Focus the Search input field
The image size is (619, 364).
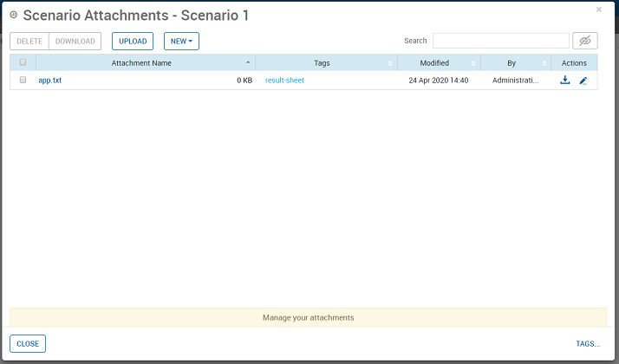[500, 41]
